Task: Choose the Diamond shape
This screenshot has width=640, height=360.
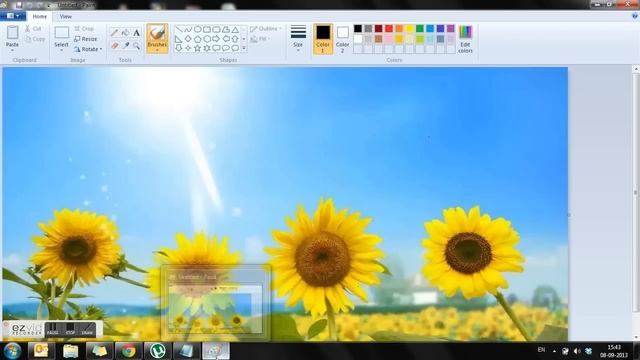Action: (188, 39)
